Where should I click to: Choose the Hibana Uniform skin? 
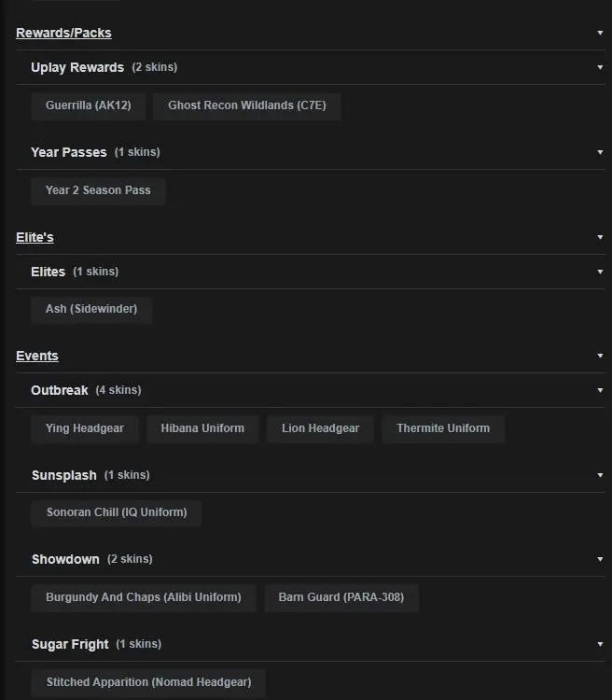pyautogui.click(x=202, y=428)
